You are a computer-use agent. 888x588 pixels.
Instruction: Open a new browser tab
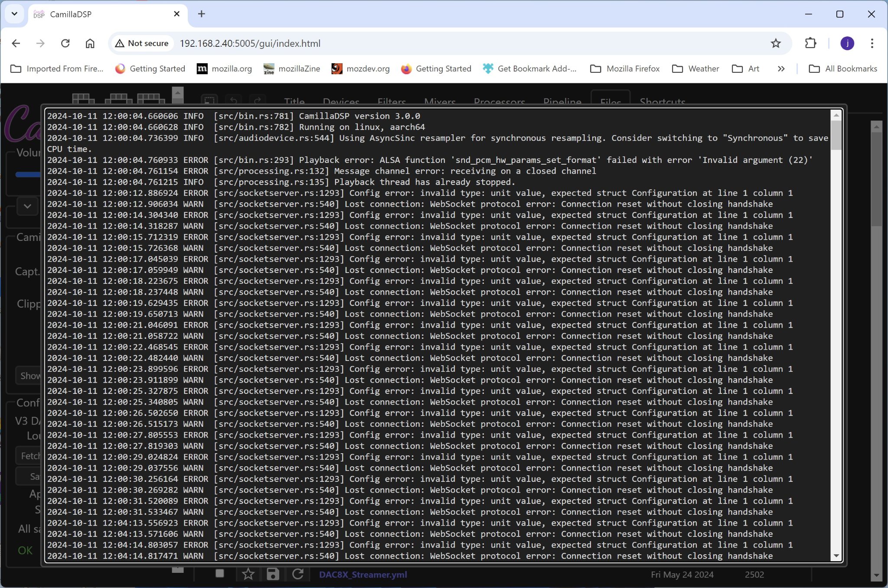(201, 14)
